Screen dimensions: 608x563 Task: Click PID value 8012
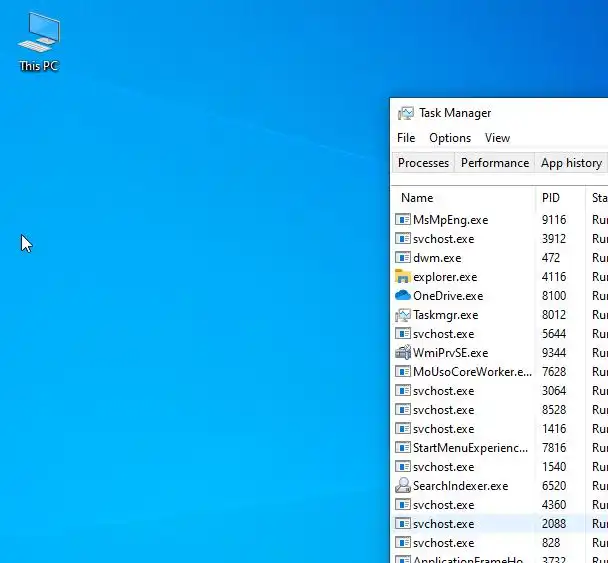pos(554,315)
